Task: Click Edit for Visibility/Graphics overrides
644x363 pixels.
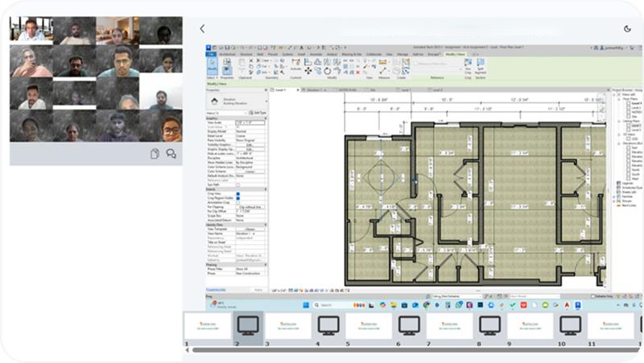Action: pos(250,145)
